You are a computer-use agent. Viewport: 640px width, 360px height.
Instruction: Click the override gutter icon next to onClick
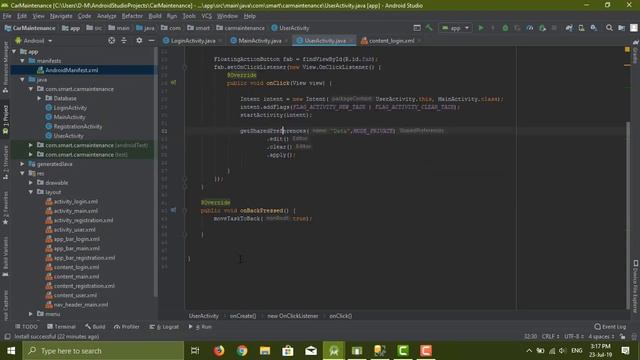click(173, 83)
